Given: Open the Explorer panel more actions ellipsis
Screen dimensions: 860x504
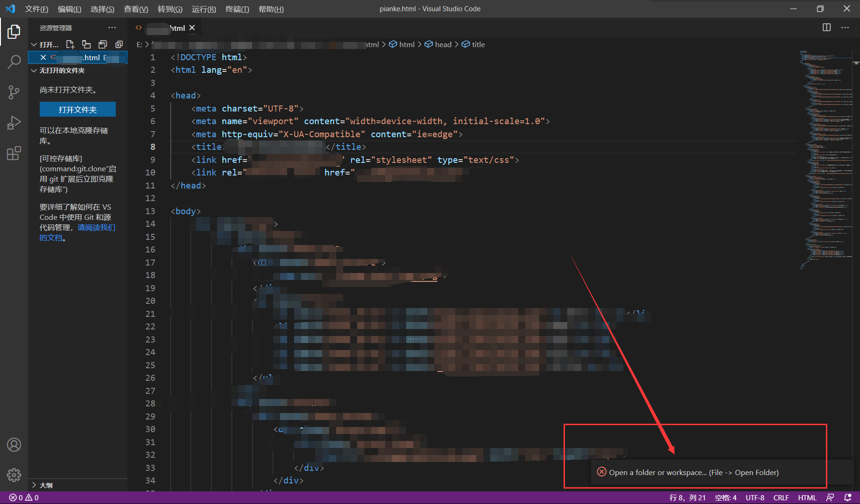Looking at the screenshot, I should tap(112, 28).
